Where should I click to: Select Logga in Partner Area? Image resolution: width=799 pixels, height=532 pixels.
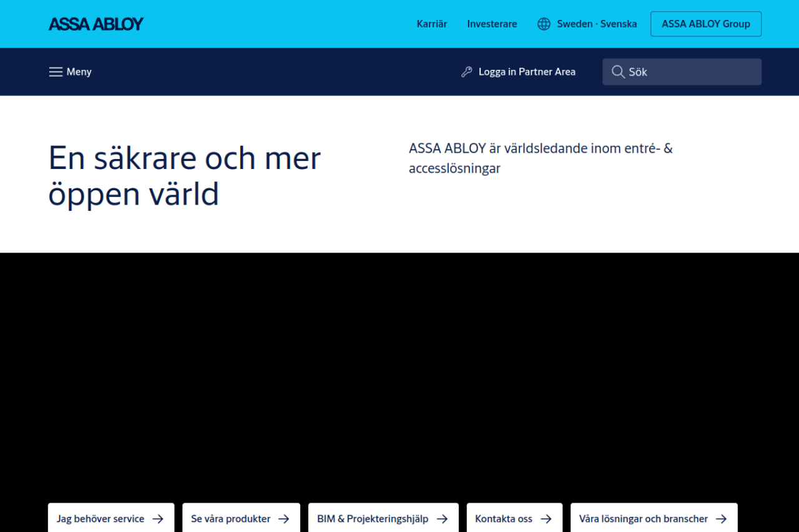coord(527,72)
